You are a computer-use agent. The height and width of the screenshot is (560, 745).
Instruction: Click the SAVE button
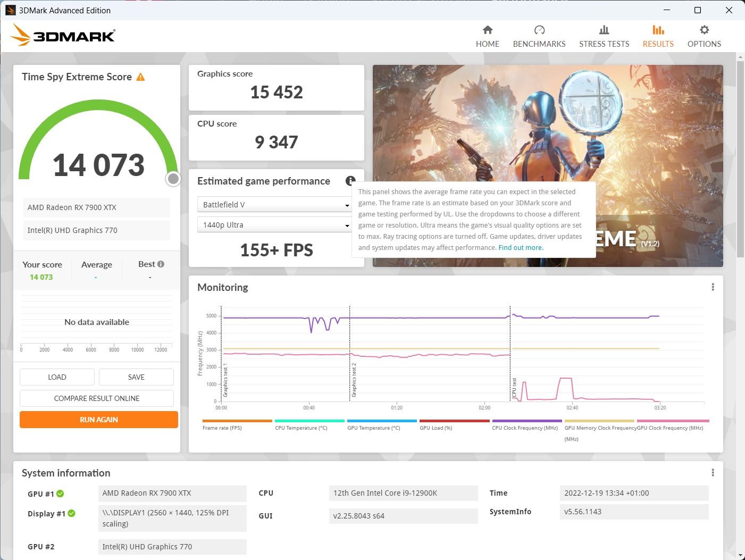click(136, 377)
